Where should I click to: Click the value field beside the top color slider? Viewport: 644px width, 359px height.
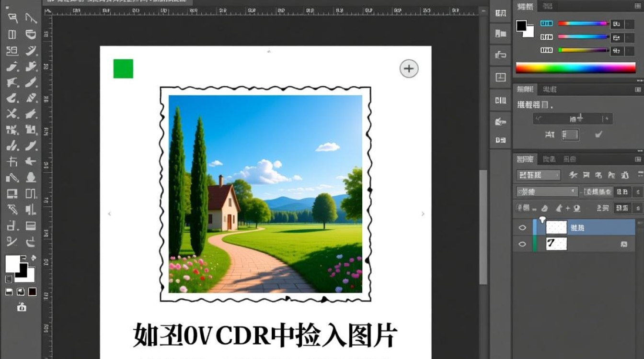(617, 24)
